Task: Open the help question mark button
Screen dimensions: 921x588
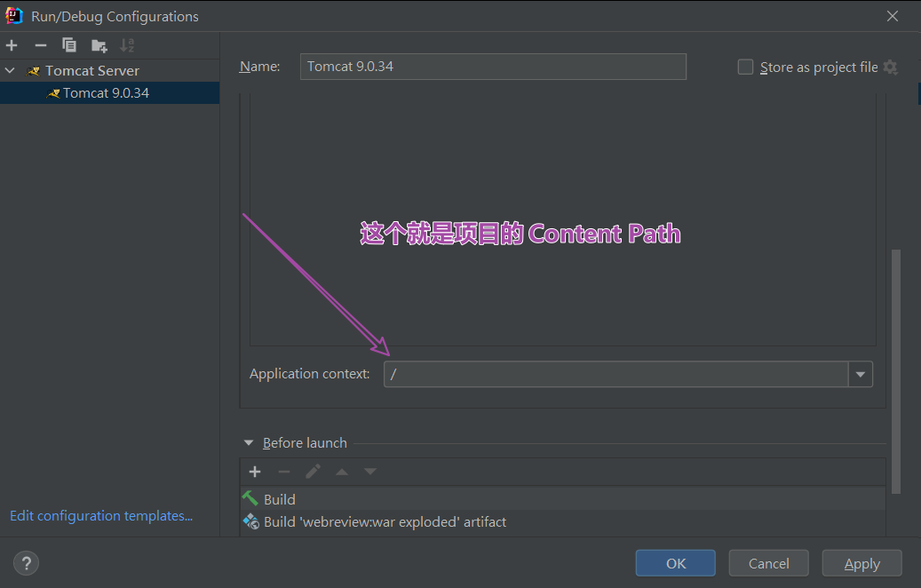Action: [x=27, y=563]
